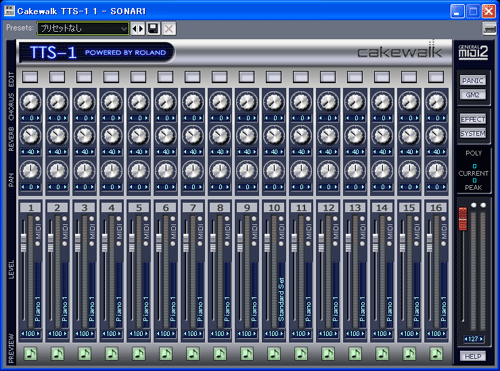Open the HELP button
The width and height of the screenshot is (500, 371).
pos(473,356)
